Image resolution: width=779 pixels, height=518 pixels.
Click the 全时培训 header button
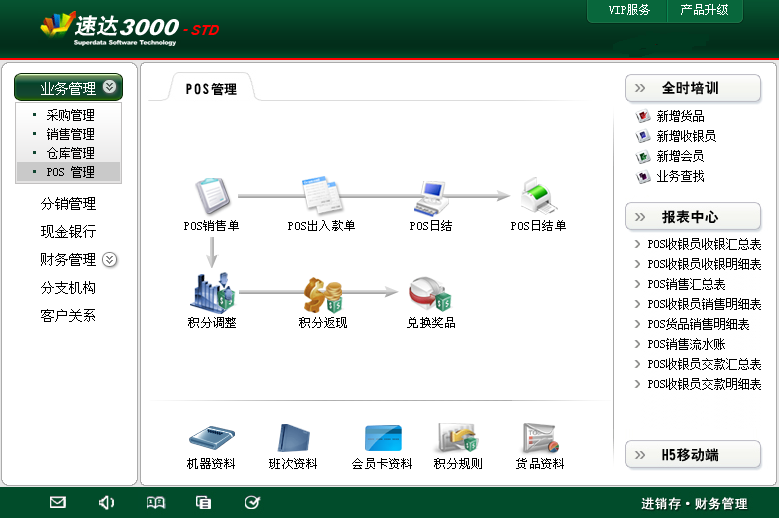click(x=693, y=88)
